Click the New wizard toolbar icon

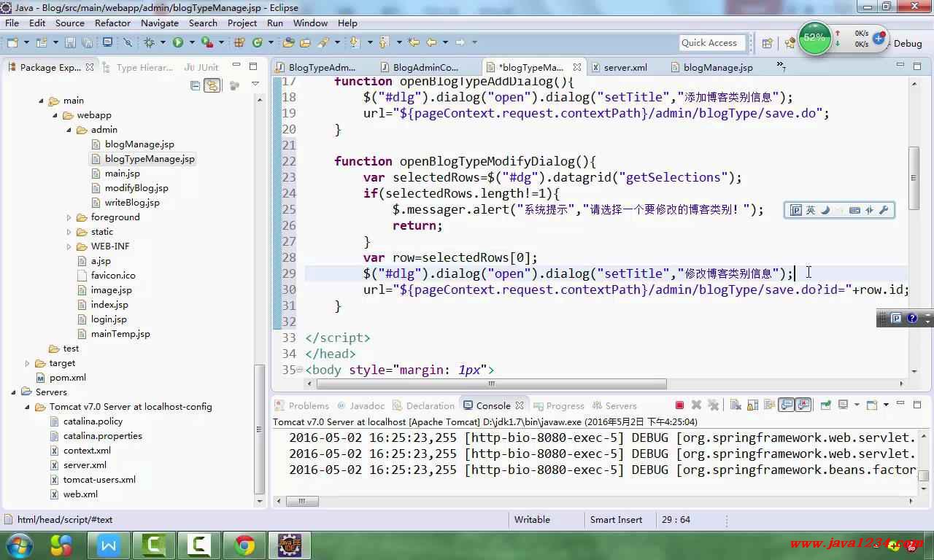12,42
